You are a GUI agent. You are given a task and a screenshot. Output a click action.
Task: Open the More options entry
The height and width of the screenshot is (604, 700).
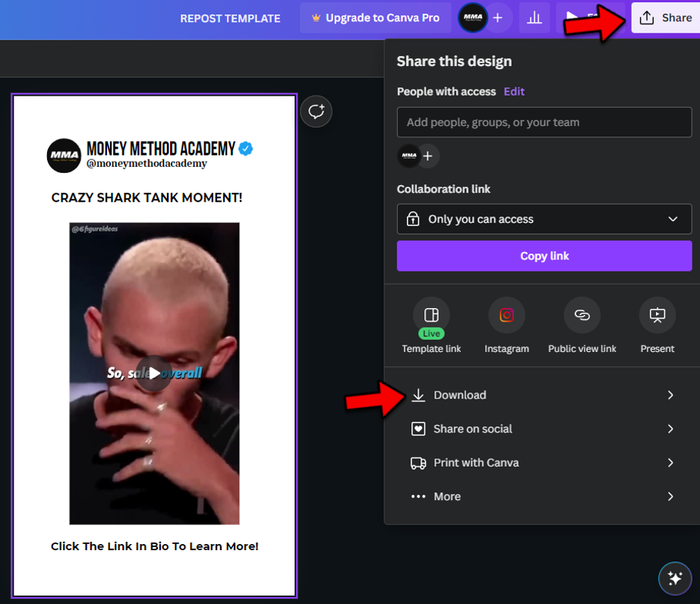(542, 496)
